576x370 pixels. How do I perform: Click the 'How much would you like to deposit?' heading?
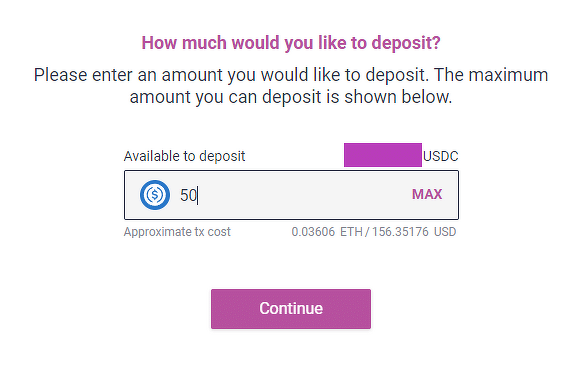pyautogui.click(x=291, y=43)
